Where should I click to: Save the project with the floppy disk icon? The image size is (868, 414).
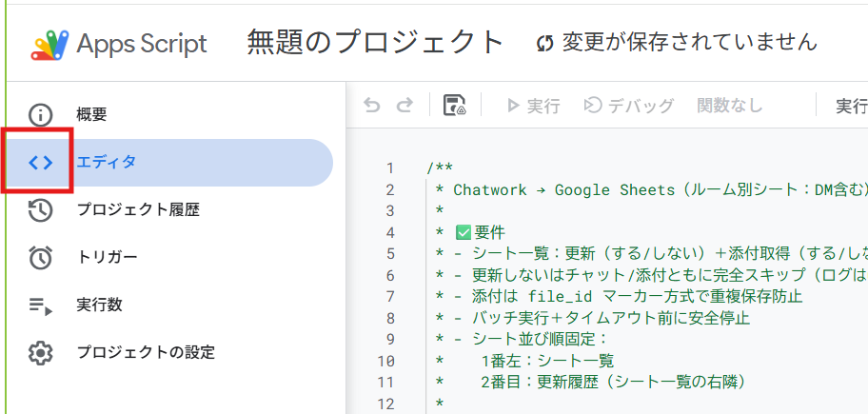454,106
